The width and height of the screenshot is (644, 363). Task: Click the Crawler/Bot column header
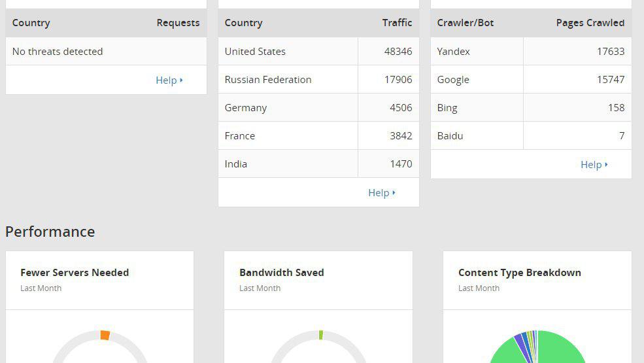pos(466,22)
